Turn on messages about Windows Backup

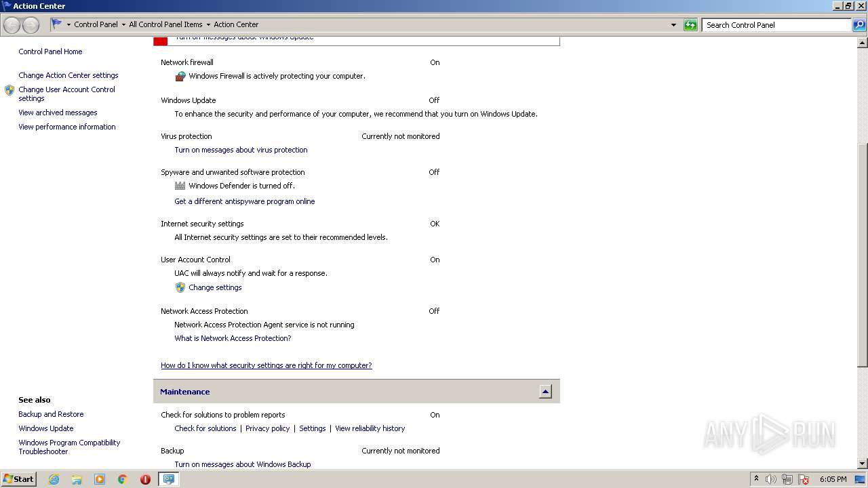click(x=243, y=464)
